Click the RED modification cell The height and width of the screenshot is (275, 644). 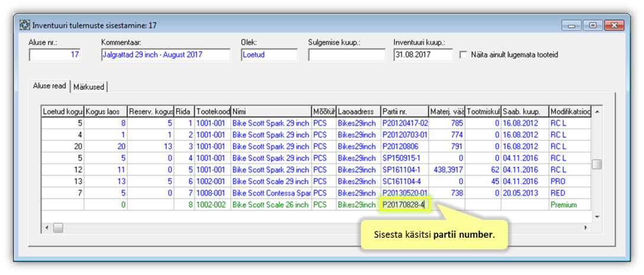[x=569, y=193]
